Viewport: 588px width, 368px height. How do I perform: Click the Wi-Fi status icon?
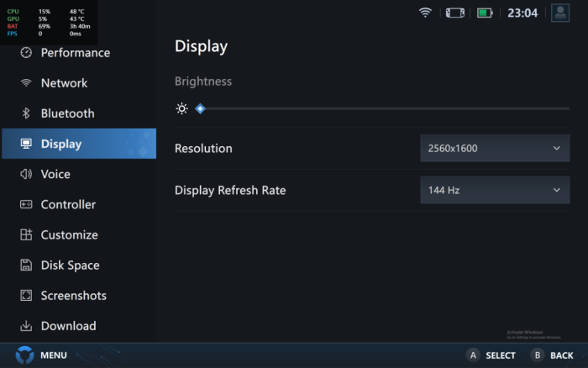coord(425,13)
